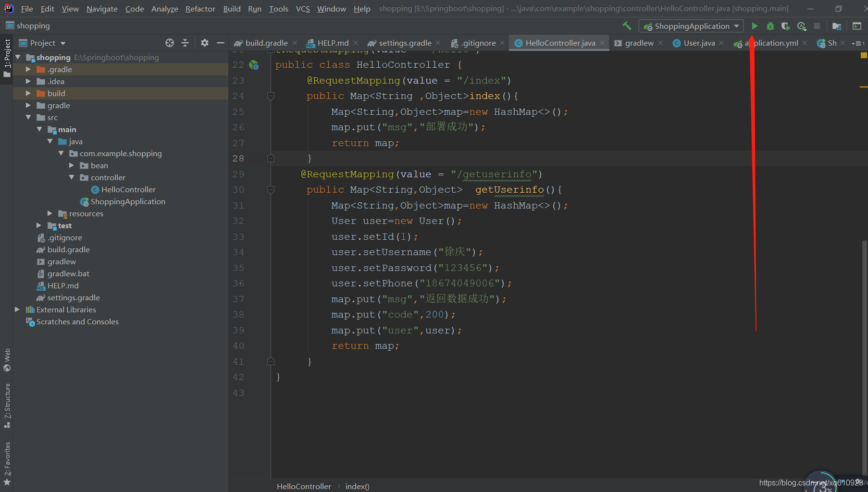
Task: Close the HELP.md tab
Action: (356, 43)
